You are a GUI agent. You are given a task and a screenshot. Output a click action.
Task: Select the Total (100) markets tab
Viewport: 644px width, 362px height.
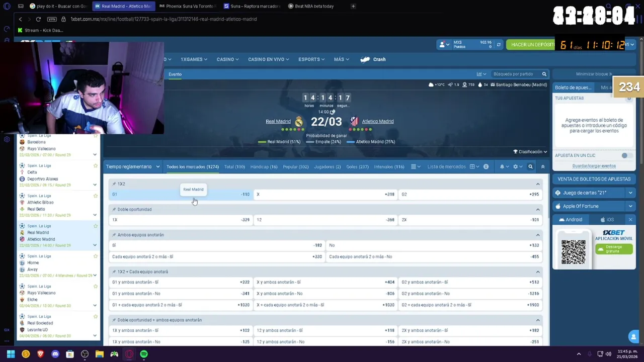click(234, 166)
